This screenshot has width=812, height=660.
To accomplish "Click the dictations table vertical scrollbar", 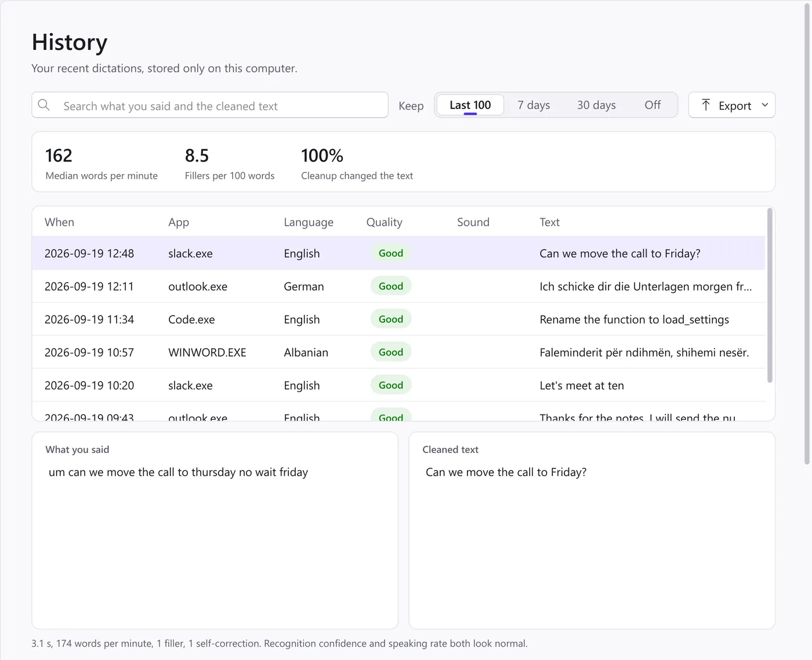I will tap(770, 296).
